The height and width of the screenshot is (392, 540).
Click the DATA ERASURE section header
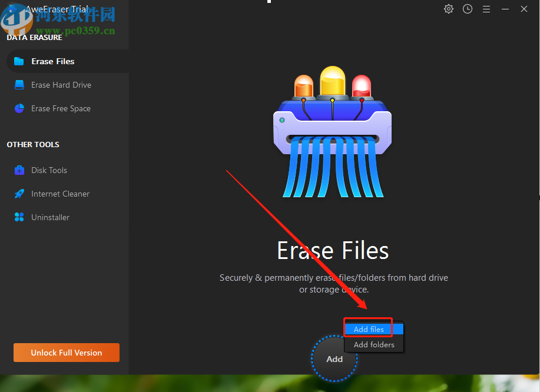coord(34,37)
